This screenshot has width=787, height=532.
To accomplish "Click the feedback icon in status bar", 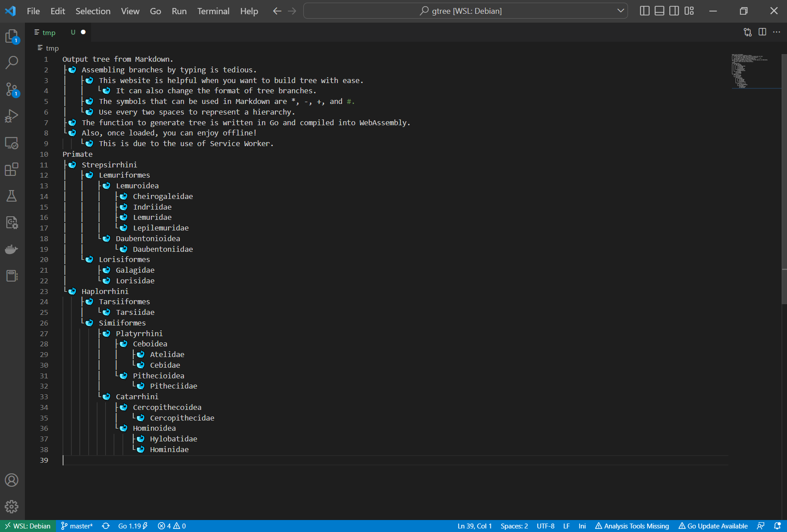I will 761,526.
